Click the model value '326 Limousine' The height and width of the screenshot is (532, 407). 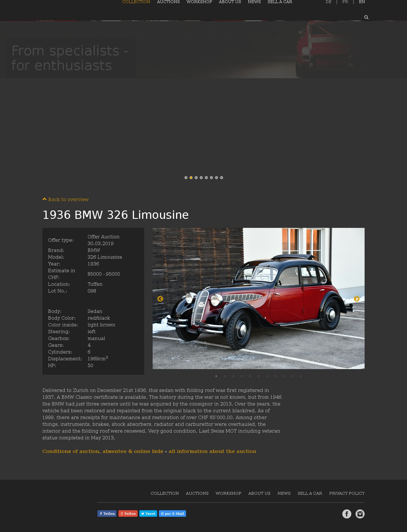[105, 257]
